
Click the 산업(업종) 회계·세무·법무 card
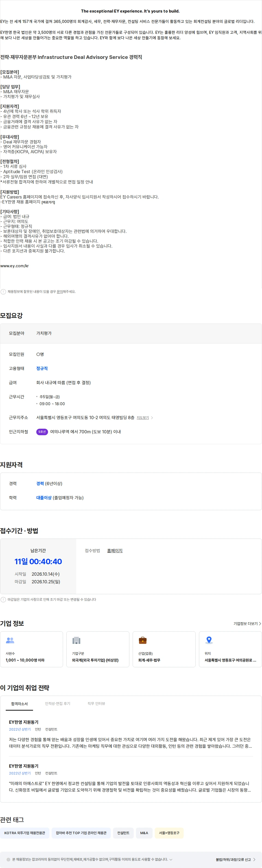coord(164,649)
